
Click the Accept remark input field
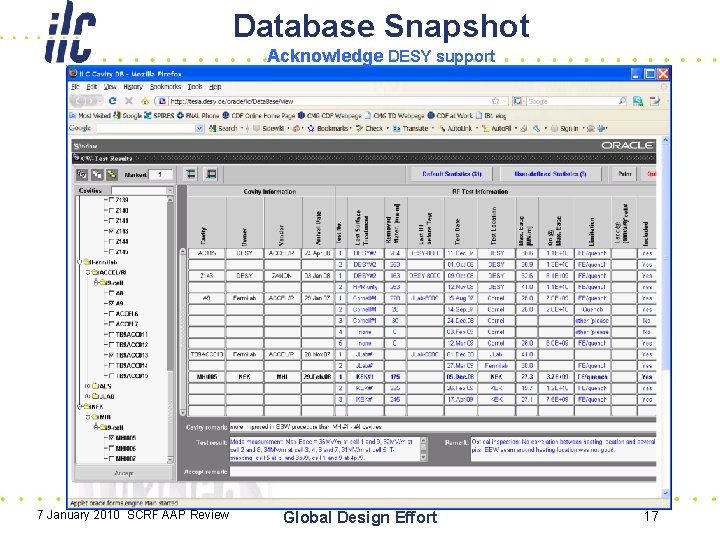click(443, 472)
